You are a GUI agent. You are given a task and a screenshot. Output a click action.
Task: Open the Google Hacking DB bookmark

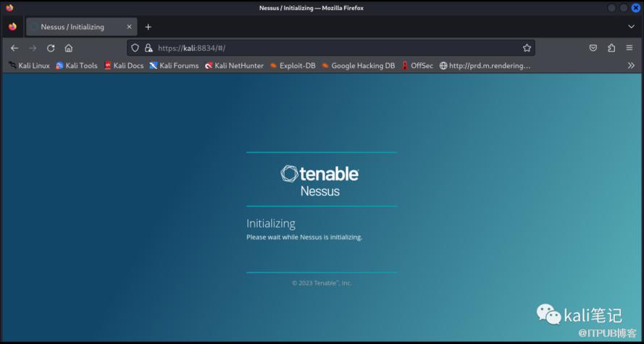[358, 65]
